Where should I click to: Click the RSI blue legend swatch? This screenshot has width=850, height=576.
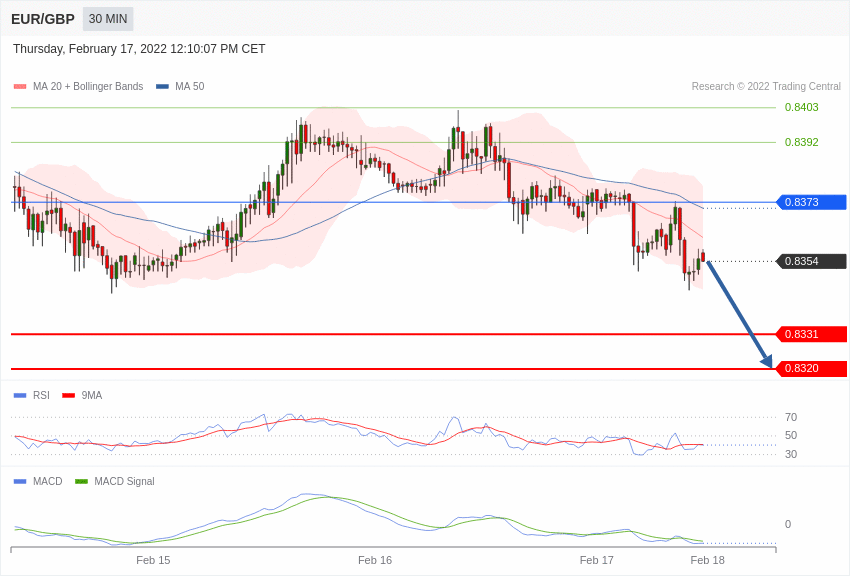point(20,396)
